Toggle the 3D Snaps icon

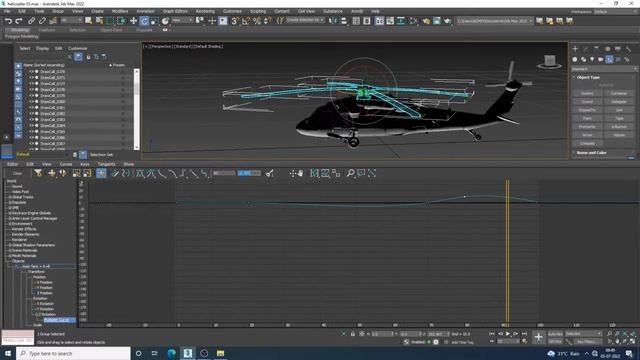[235, 20]
